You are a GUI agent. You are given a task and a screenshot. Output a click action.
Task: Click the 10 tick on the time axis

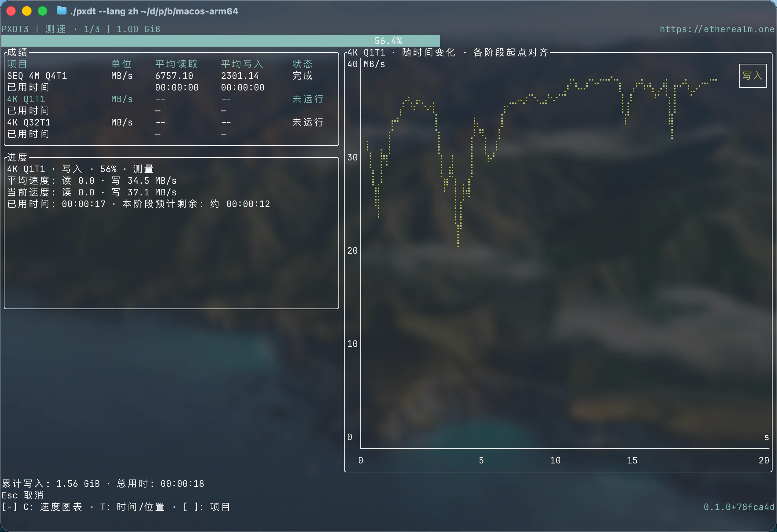(555, 460)
